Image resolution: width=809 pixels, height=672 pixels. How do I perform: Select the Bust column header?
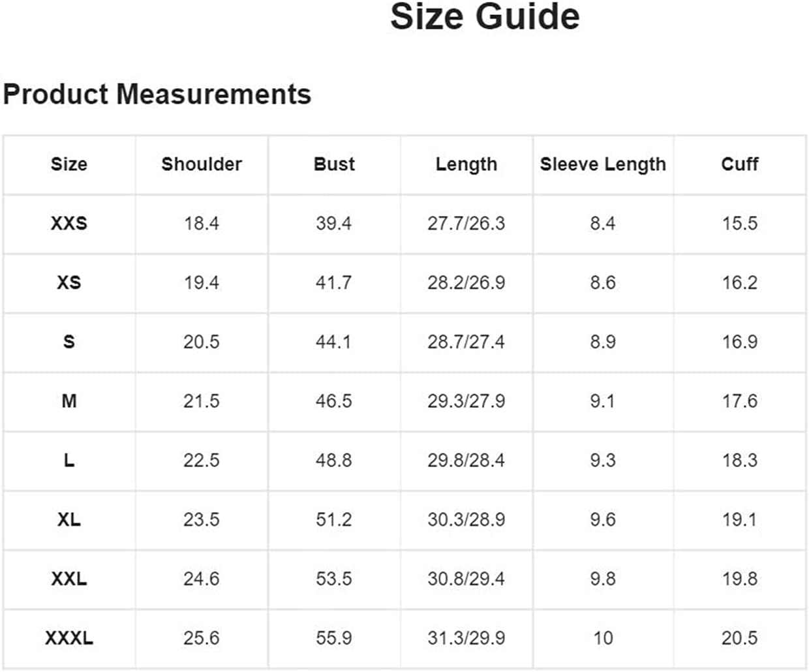click(334, 164)
